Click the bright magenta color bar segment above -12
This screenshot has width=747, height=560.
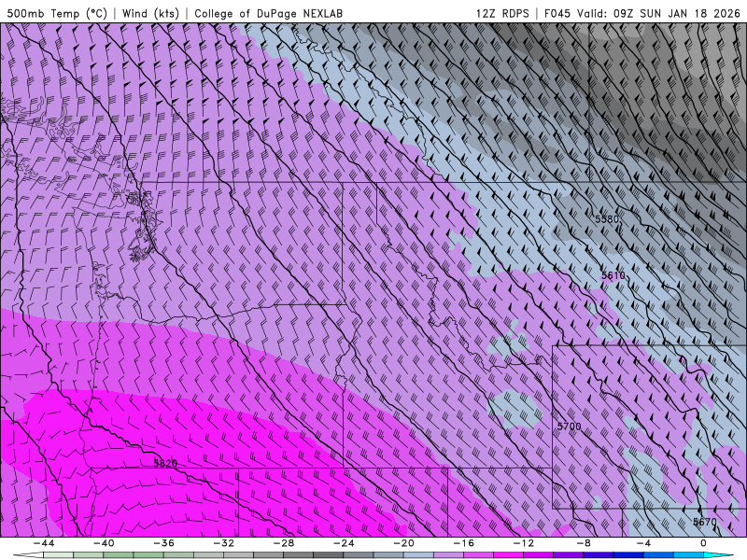508,555
